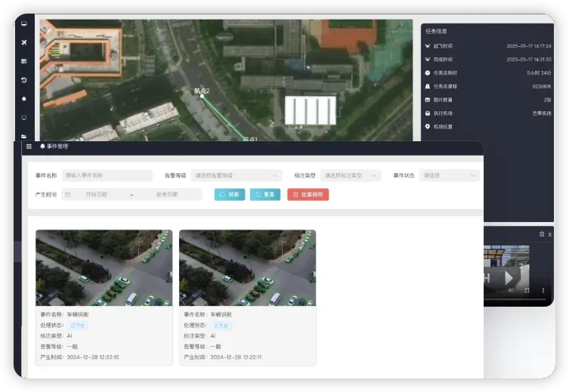The height and width of the screenshot is (392, 569).
Task: Pick the 开始日期 start date field
Action: coord(97,194)
